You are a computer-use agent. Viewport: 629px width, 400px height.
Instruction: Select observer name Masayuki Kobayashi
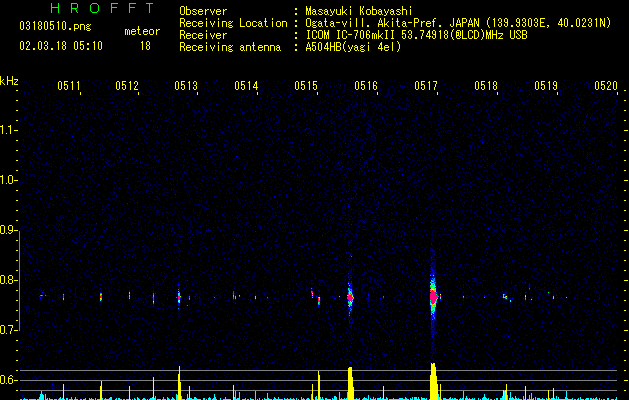[x=358, y=11]
